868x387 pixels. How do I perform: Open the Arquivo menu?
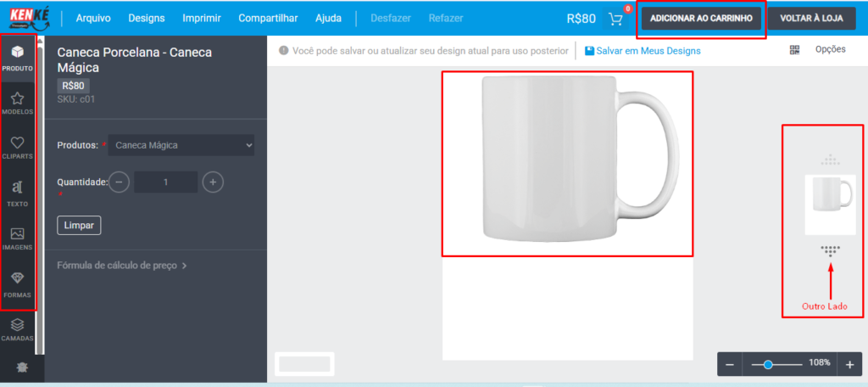coord(93,18)
